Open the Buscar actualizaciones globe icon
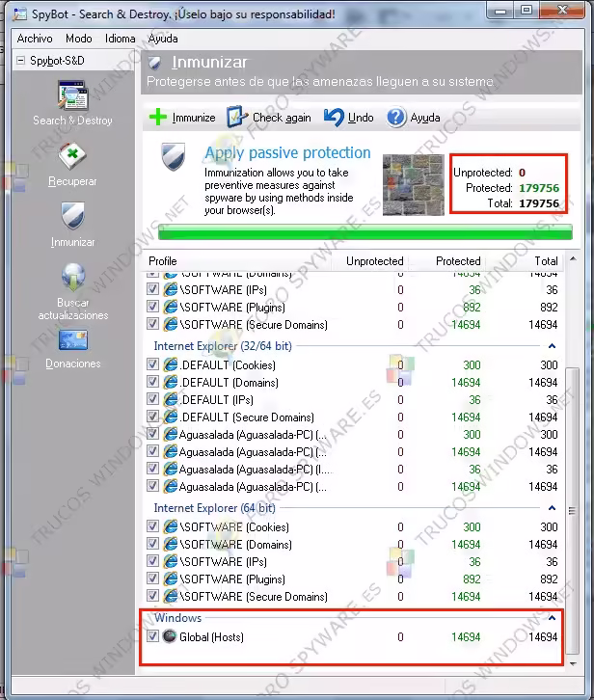This screenshot has height=700, width=594. click(73, 278)
